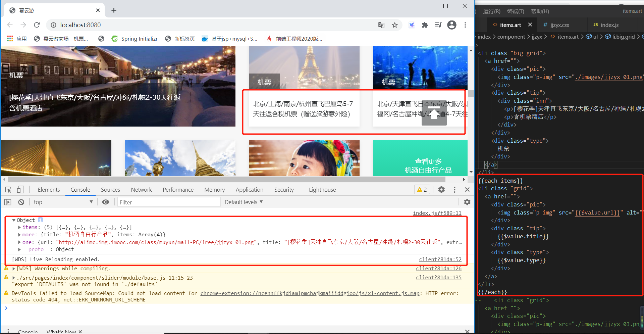The width and height of the screenshot is (644, 334).
Task: Open the index.js?f589:11 source link
Action: (437, 213)
